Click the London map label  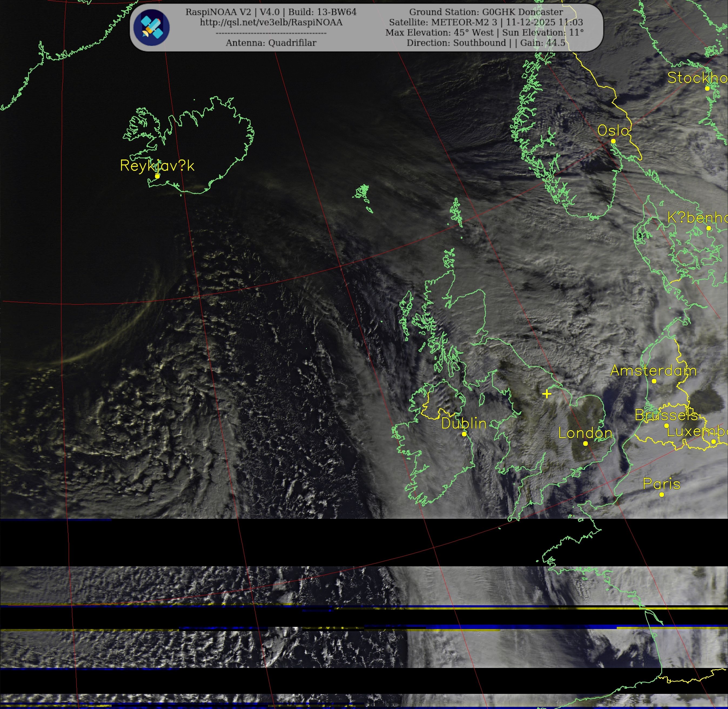coord(585,433)
